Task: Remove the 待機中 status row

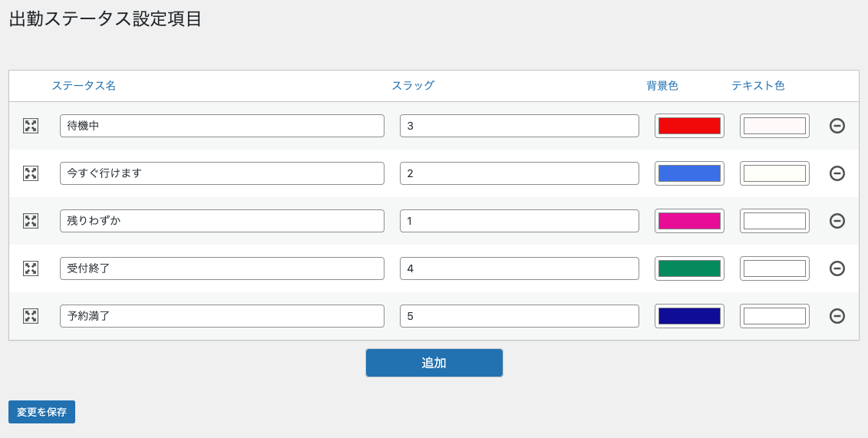Action: pyautogui.click(x=837, y=126)
